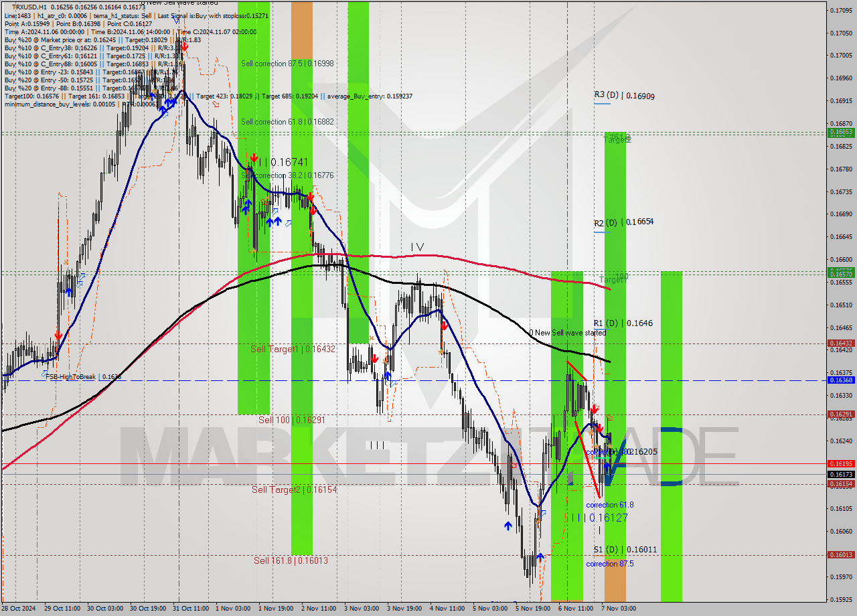The height and width of the screenshot is (616, 857).
Task: Click the '4 Nov 11:00' time label
Action: pos(447,609)
